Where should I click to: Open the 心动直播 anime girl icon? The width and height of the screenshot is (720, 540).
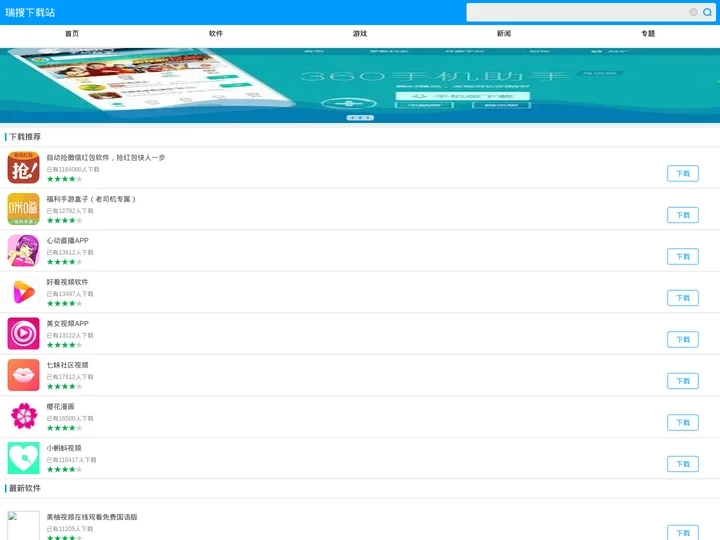tap(23, 251)
